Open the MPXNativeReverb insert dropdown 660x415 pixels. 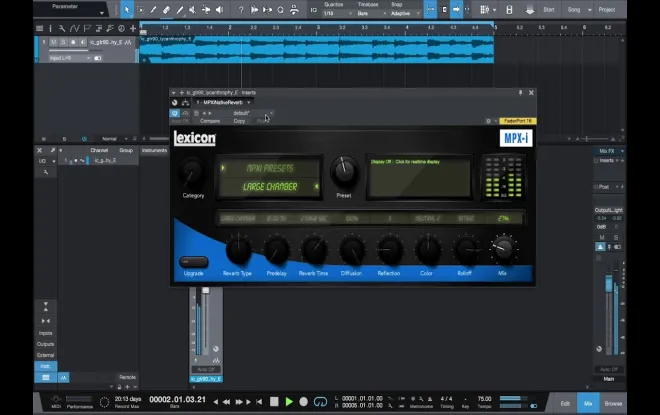224,102
